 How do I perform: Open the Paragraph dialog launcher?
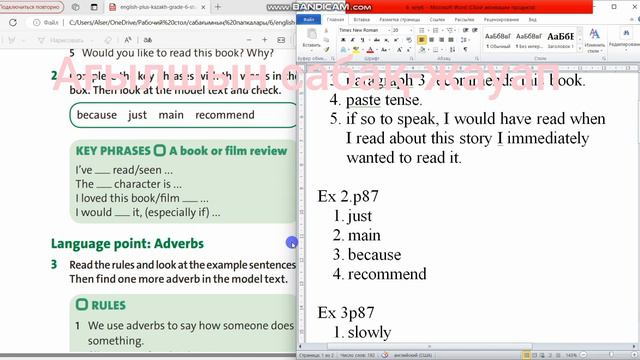(476, 59)
